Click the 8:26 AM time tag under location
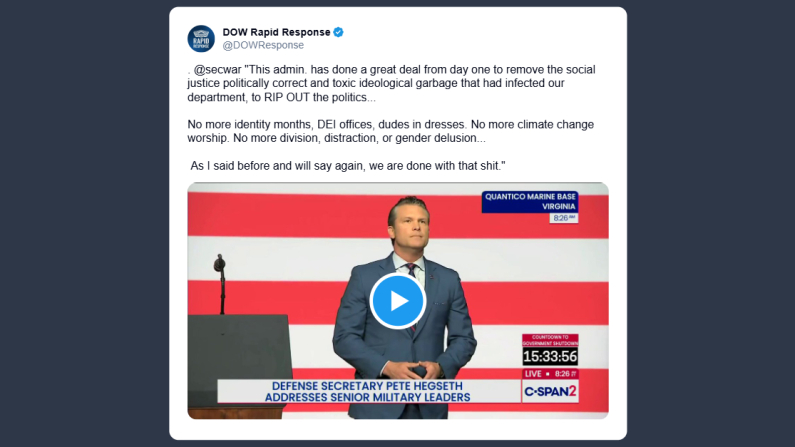 (x=564, y=218)
